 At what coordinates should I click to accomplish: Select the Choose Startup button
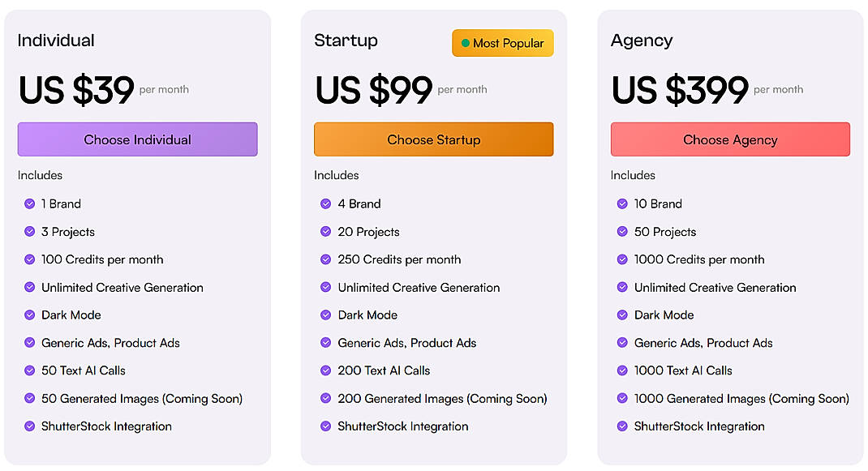433,139
